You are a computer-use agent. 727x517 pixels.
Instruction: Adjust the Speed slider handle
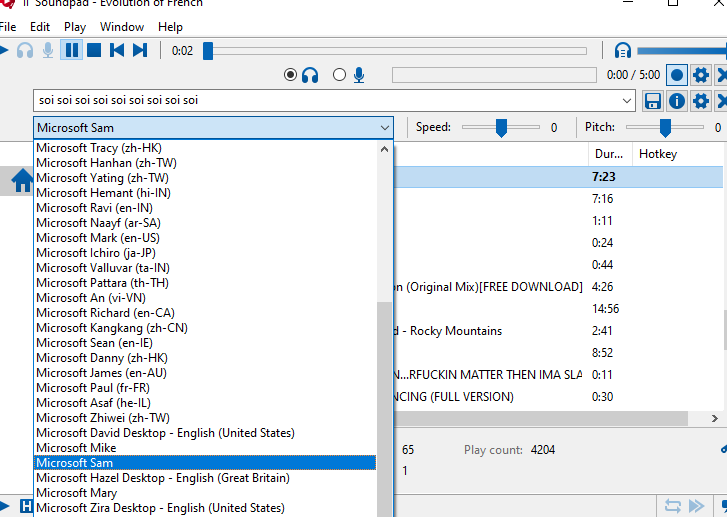pos(501,128)
